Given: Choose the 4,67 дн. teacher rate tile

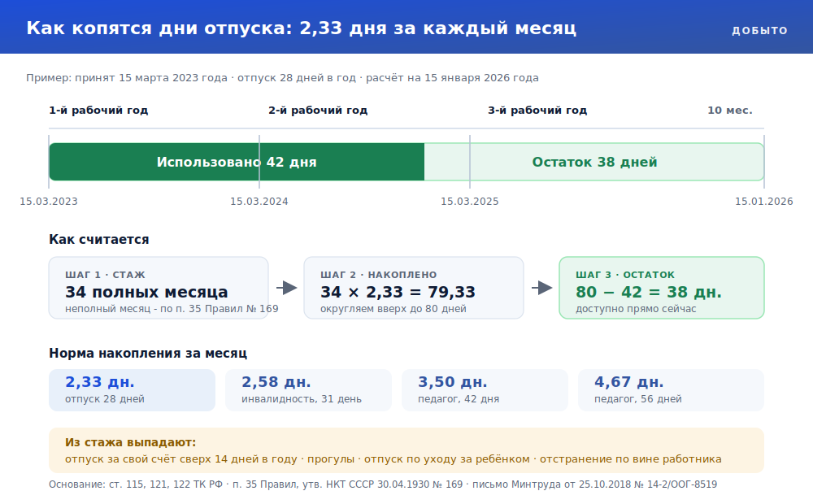Looking at the screenshot, I should [671, 390].
